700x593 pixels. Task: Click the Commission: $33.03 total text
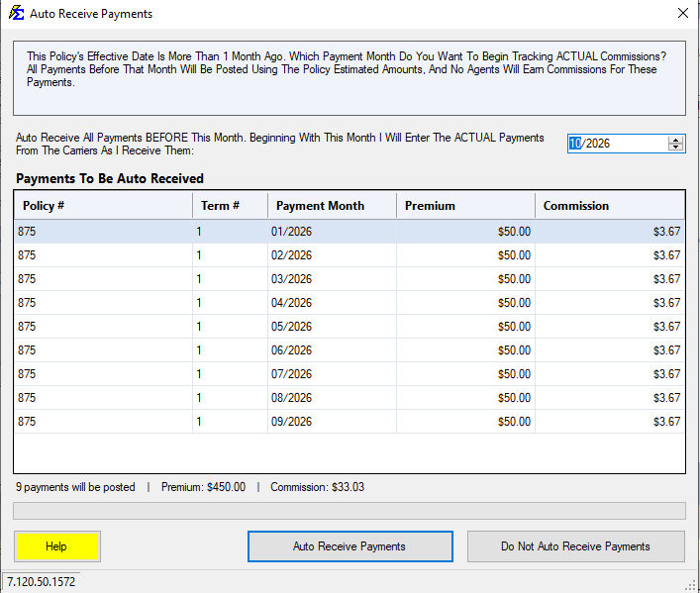point(318,487)
